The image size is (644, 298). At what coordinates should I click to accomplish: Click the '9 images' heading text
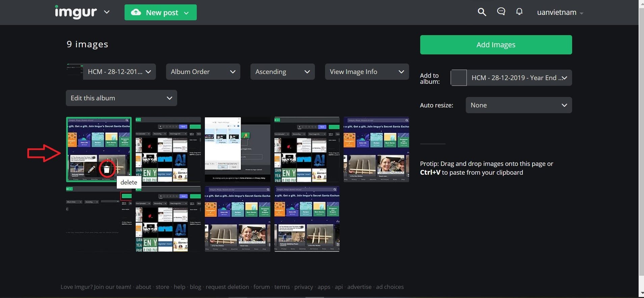point(87,44)
